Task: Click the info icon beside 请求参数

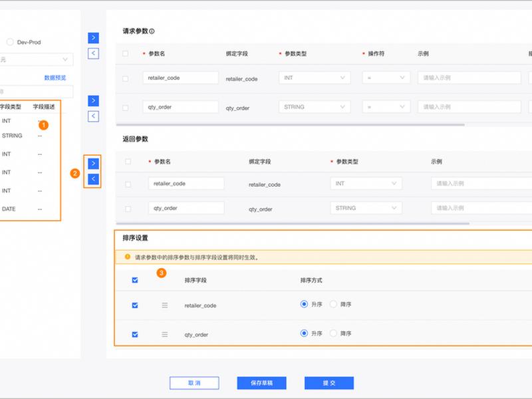Action: click(x=152, y=31)
